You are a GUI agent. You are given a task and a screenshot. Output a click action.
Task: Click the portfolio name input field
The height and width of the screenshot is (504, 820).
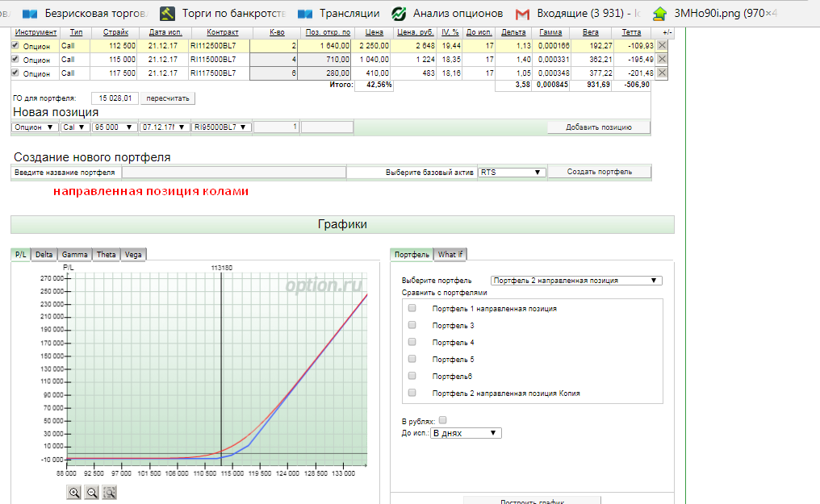click(233, 172)
